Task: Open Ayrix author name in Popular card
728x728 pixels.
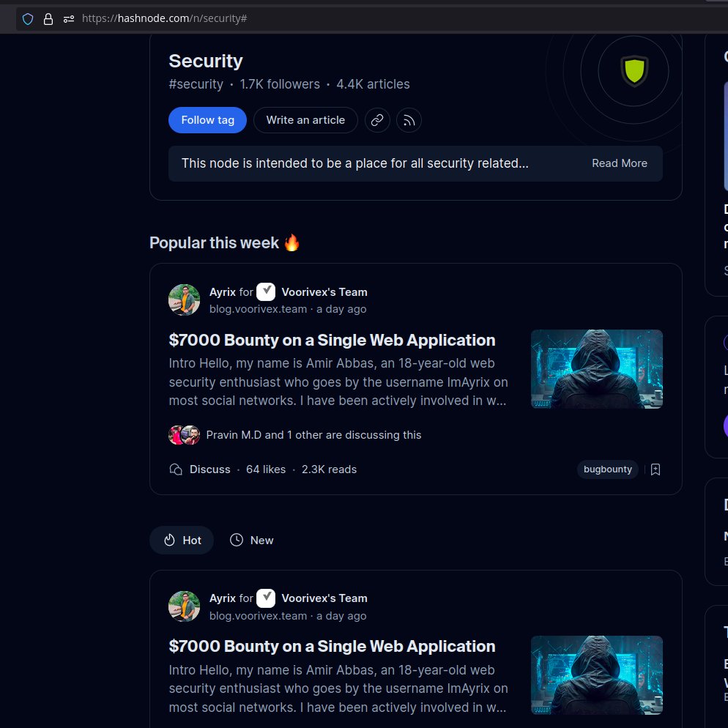Action: 223,292
